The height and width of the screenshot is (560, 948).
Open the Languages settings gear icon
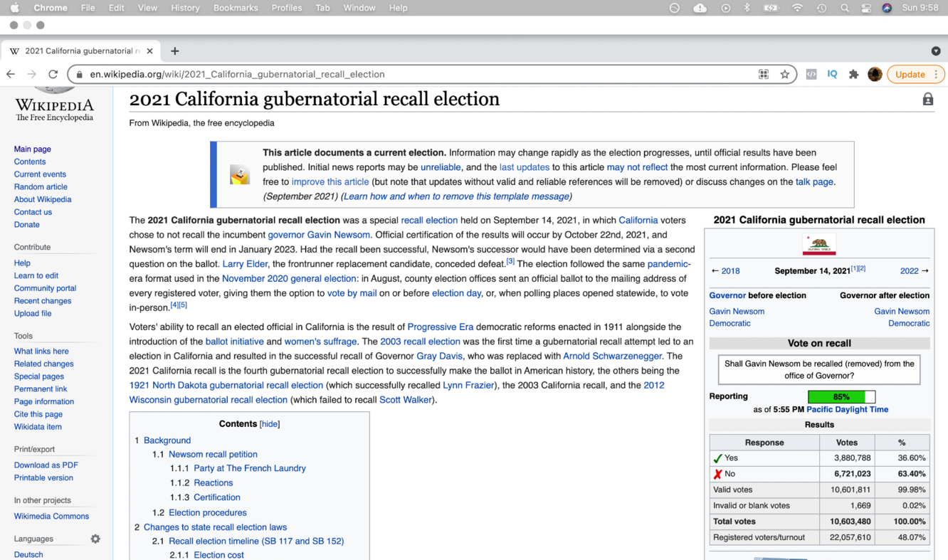click(x=95, y=539)
